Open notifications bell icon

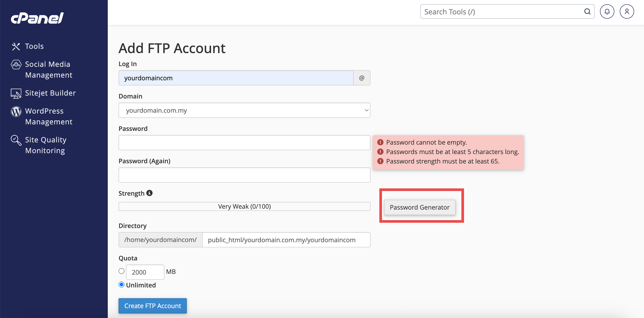[x=607, y=11]
